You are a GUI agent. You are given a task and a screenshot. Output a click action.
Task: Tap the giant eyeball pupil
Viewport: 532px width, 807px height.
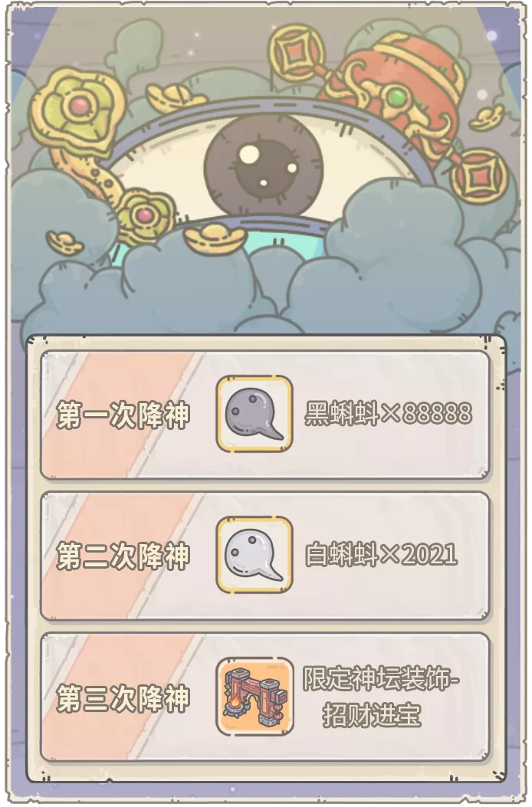pos(263,166)
